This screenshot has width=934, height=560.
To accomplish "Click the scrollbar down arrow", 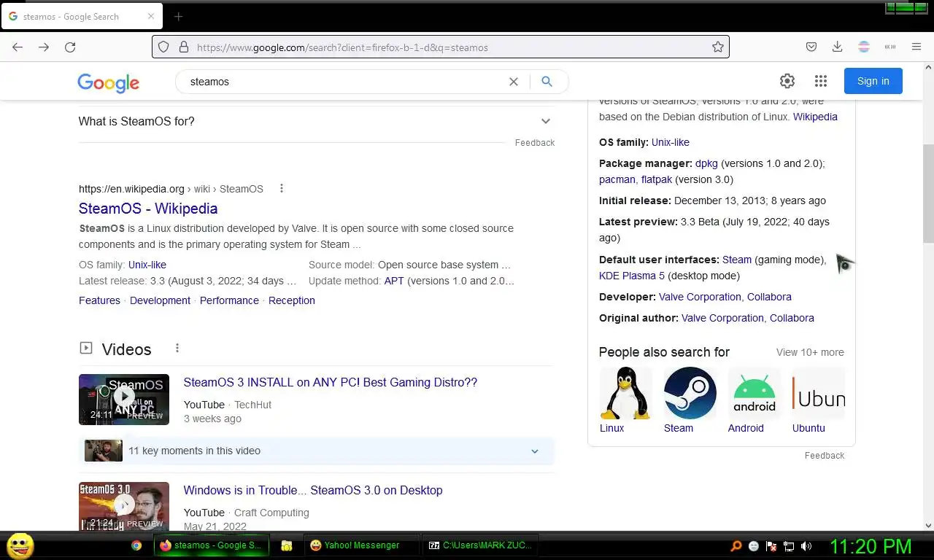I will pyautogui.click(x=928, y=525).
